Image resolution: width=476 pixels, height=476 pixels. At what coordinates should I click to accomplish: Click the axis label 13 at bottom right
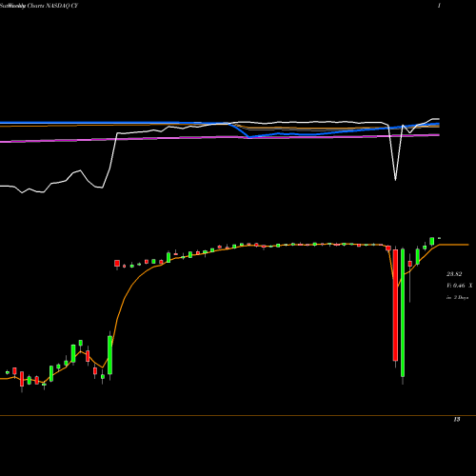(457, 420)
